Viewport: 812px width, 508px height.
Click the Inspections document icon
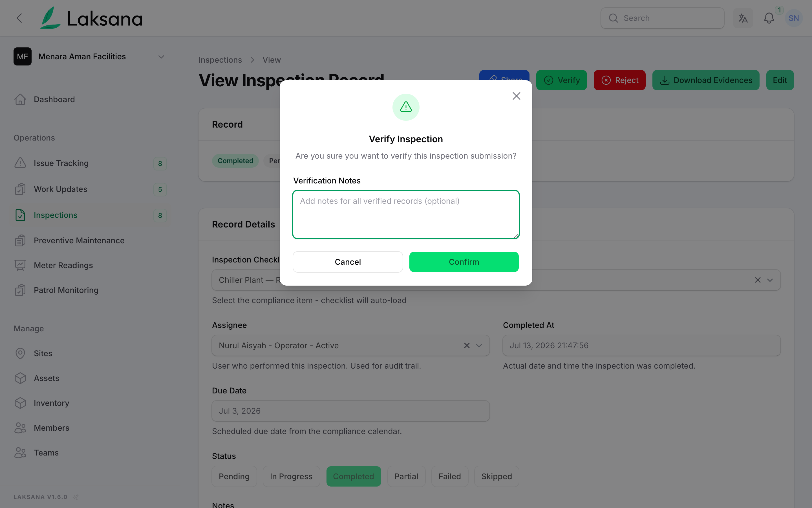pyautogui.click(x=20, y=215)
